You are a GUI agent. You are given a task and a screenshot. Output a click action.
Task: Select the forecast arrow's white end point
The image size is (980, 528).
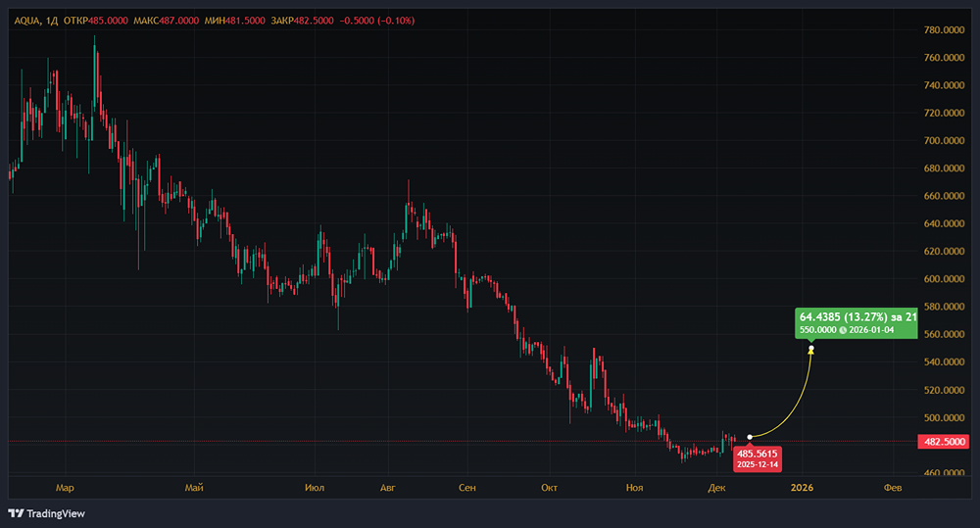[811, 348]
